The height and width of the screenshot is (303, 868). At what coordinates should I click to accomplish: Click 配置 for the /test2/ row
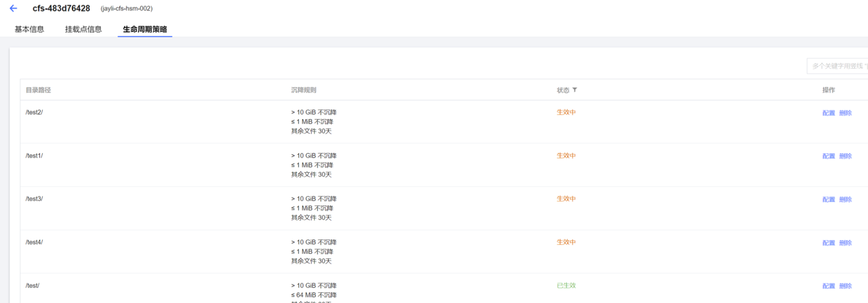click(828, 113)
